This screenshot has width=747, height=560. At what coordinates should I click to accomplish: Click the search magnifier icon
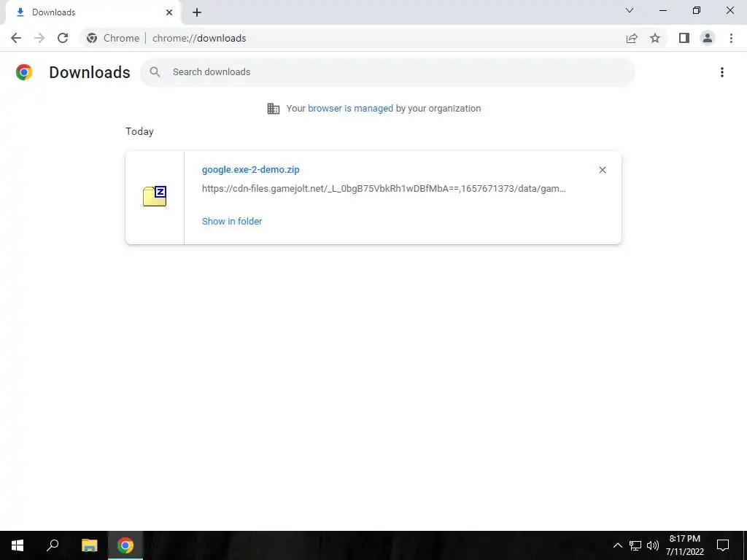155,72
